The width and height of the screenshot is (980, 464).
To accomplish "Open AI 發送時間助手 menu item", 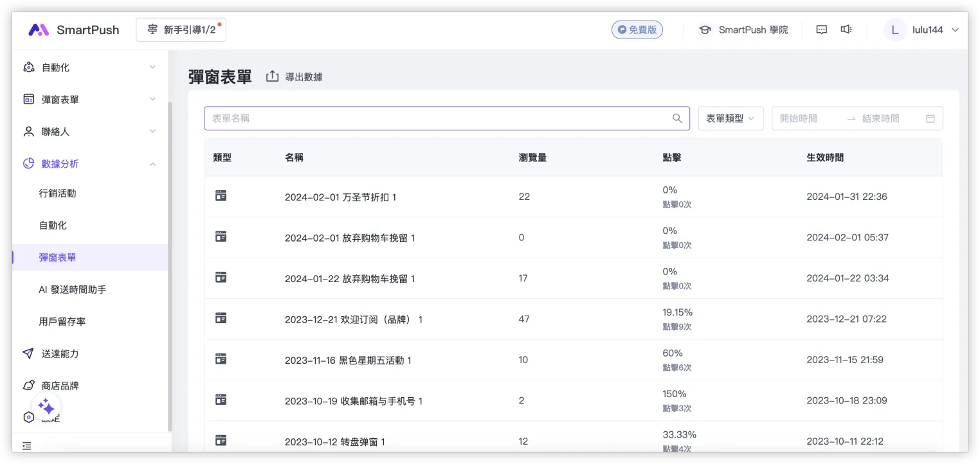I will point(72,290).
